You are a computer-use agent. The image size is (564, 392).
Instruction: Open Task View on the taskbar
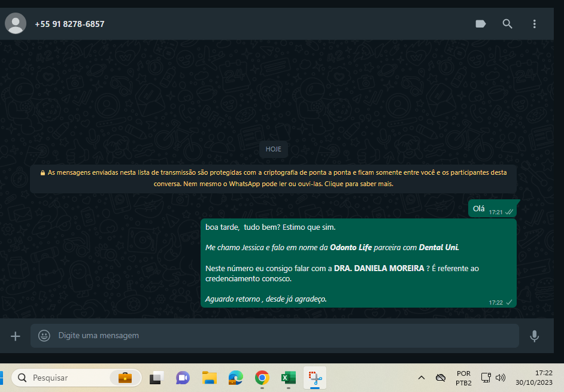(x=156, y=378)
